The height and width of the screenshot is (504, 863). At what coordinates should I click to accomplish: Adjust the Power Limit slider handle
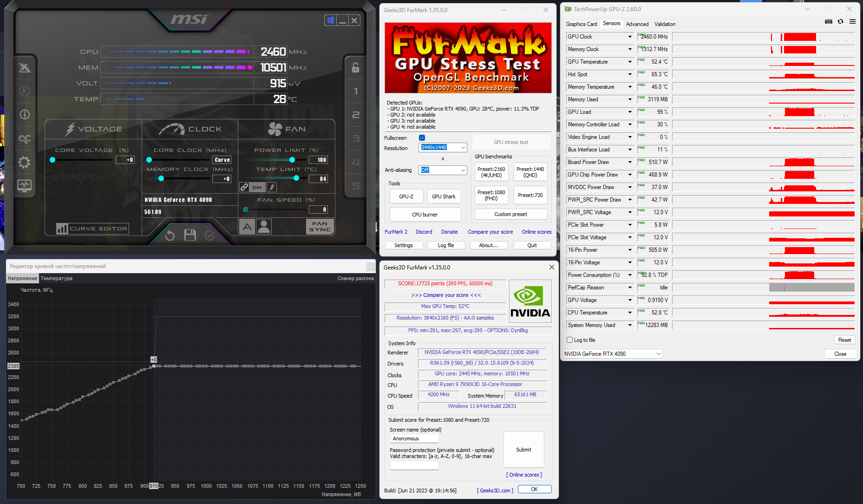(x=292, y=160)
